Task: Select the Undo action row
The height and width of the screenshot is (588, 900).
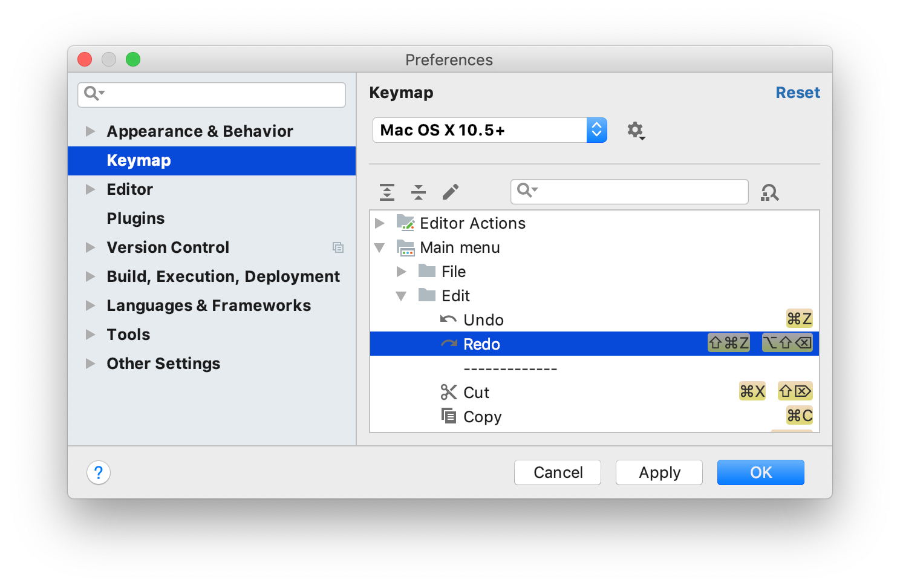Action: tap(595, 319)
